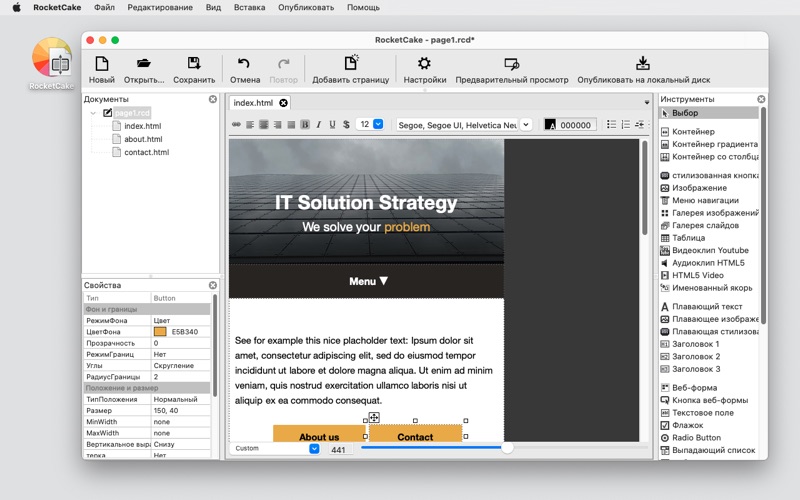
Task: Click the indent icon in format bar
Action: [x=639, y=124]
